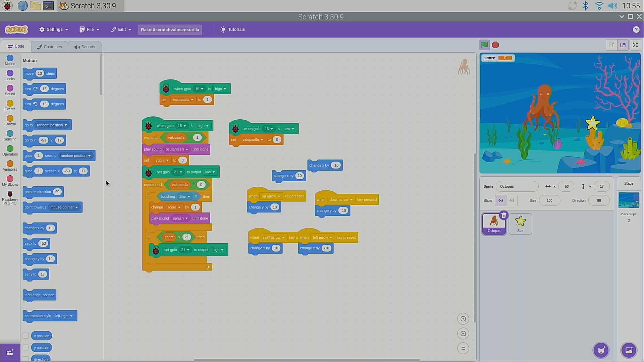
Task: Enable the x position stage monitor checkbox
Action: click(25, 336)
